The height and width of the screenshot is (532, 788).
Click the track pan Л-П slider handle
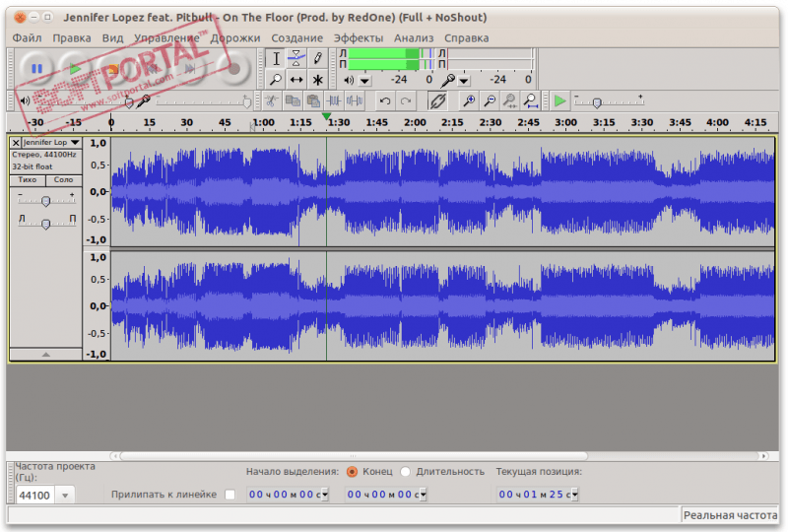pyautogui.click(x=45, y=224)
